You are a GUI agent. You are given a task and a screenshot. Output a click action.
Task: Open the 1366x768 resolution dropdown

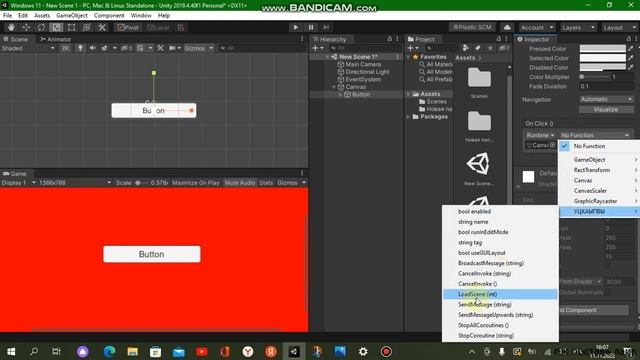click(75, 183)
